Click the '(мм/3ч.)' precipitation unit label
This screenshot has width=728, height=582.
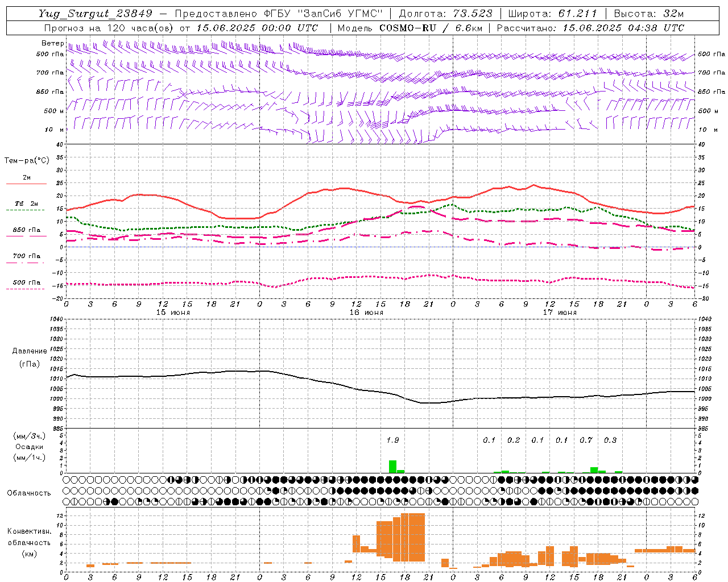(30, 436)
